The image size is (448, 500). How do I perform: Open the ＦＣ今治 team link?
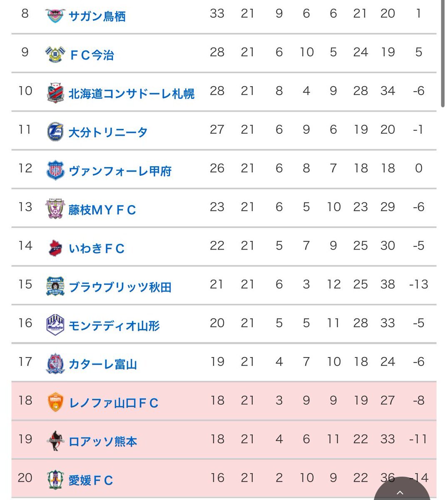92,55
